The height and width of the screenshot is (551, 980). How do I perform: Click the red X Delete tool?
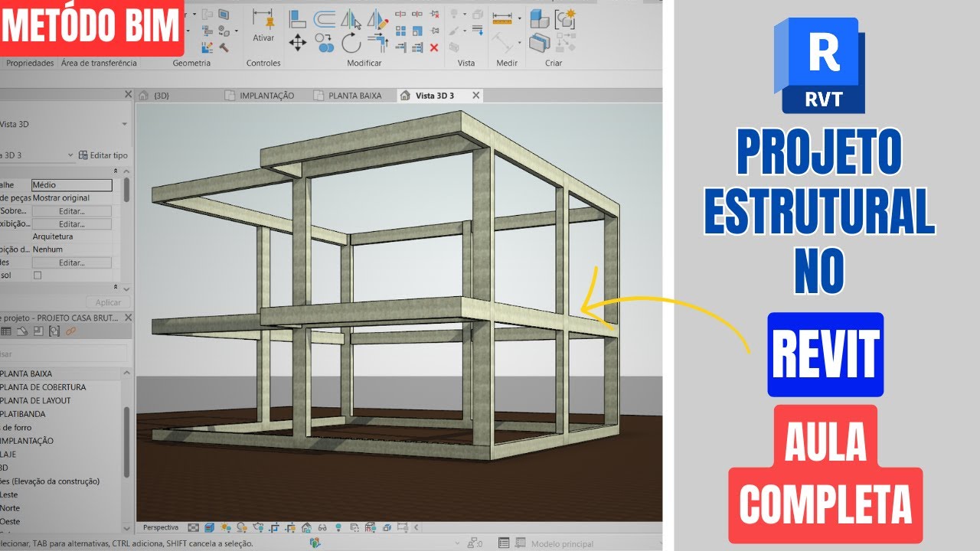434,47
